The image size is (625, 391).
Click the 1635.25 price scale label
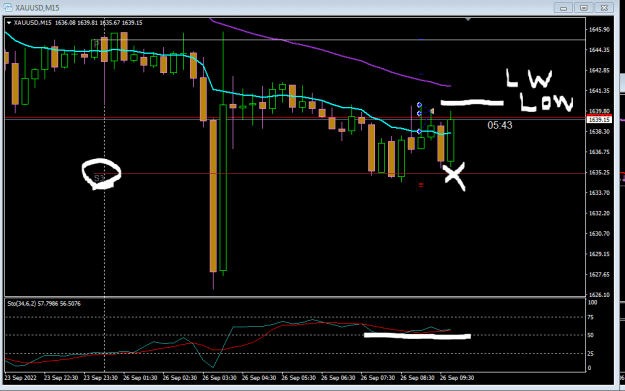click(599, 173)
